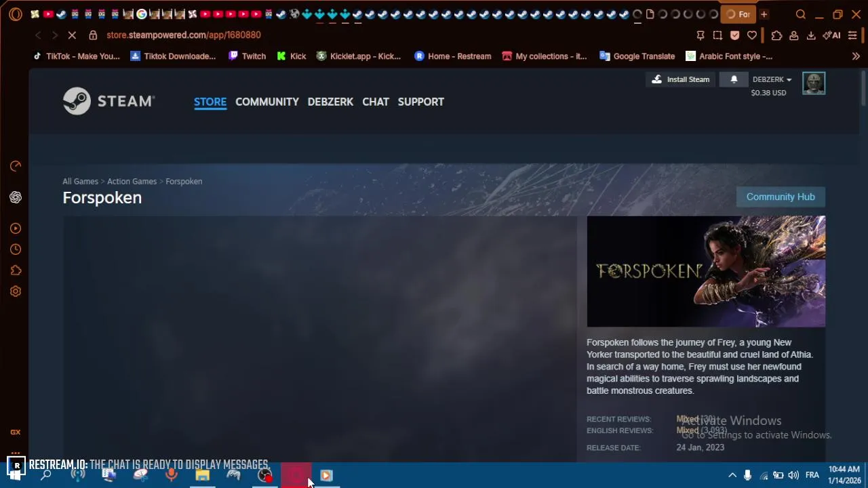Click the Windows taskbar search magnifier
This screenshot has width=868, height=488.
[45, 475]
